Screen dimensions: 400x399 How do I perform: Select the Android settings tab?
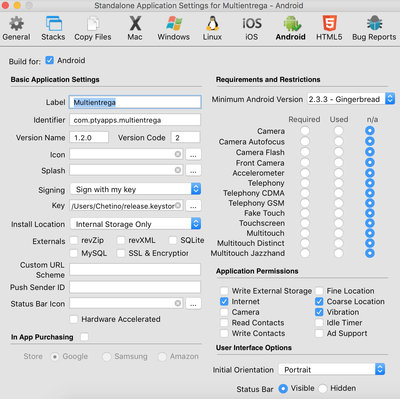[291, 29]
